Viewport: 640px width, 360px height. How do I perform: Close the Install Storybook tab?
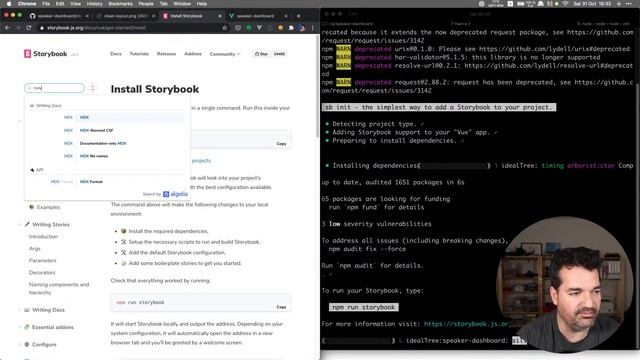[220, 16]
